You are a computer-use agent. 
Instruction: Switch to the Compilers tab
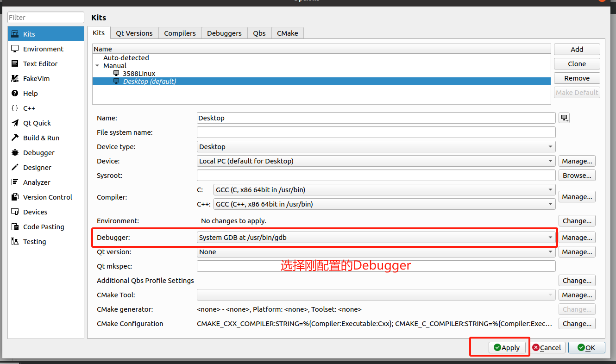point(180,33)
